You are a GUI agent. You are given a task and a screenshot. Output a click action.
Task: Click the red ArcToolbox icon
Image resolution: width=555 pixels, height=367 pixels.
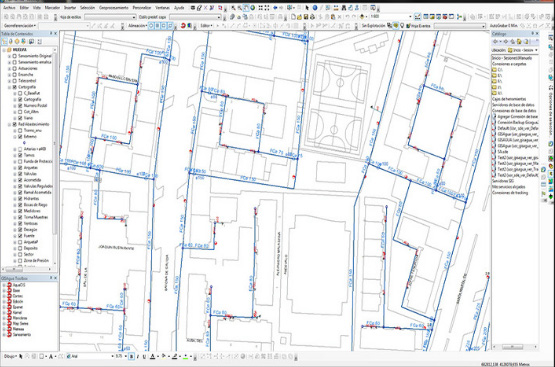click(x=445, y=16)
